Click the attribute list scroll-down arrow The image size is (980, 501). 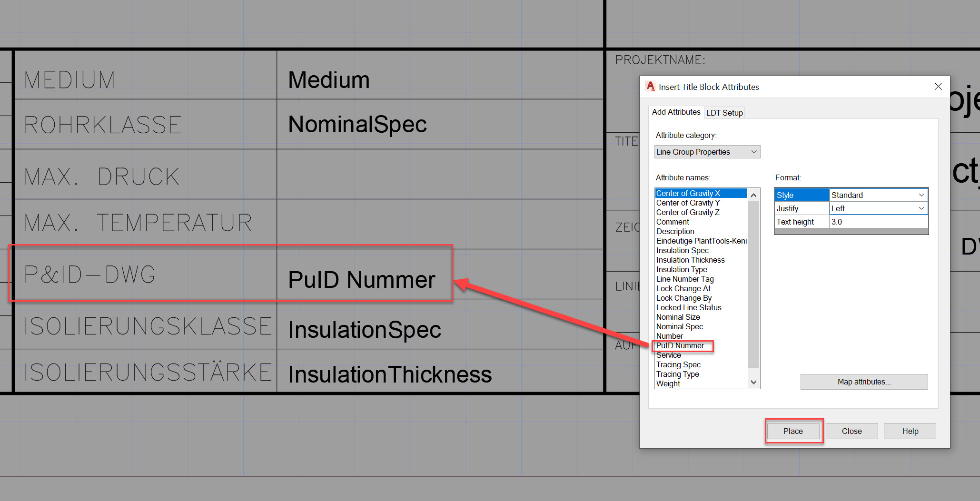pyautogui.click(x=753, y=382)
